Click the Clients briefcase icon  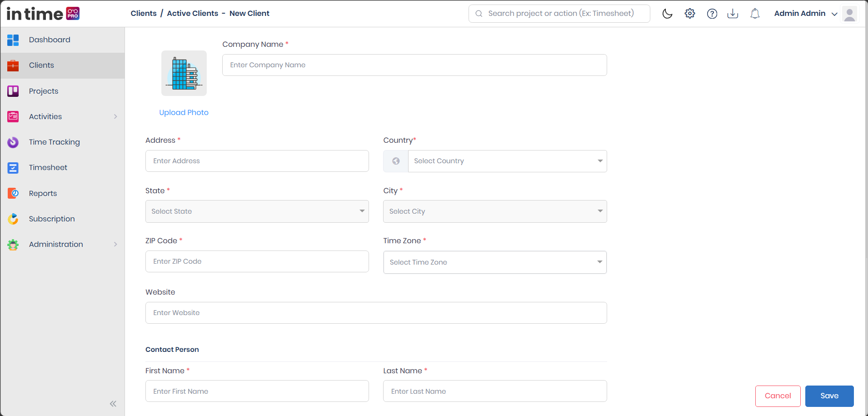coord(13,65)
